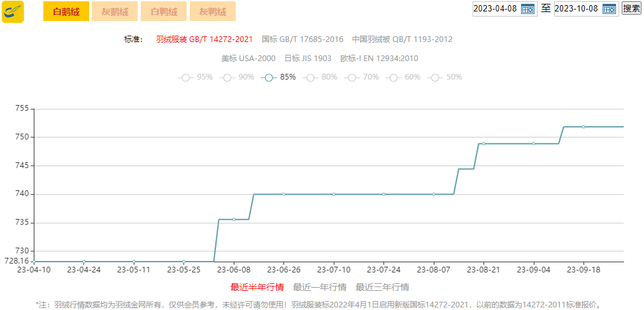This screenshot has height=310, width=644.
Task: Click the 730 y-axis label
Action: (x=22, y=251)
